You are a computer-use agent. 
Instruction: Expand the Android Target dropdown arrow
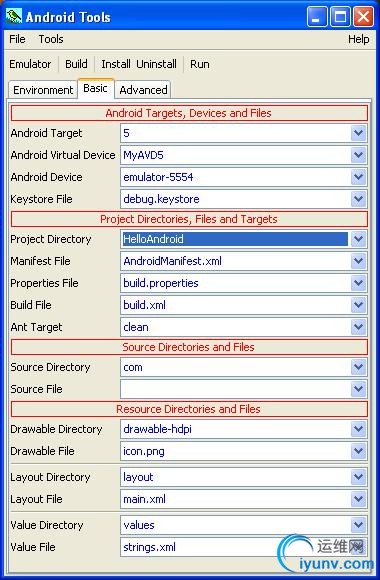point(358,133)
